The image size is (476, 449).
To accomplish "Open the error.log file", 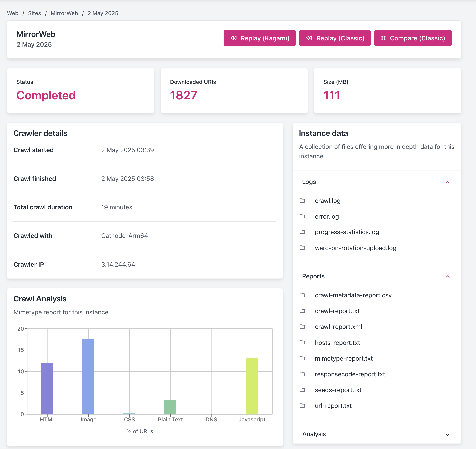I will pyautogui.click(x=327, y=216).
